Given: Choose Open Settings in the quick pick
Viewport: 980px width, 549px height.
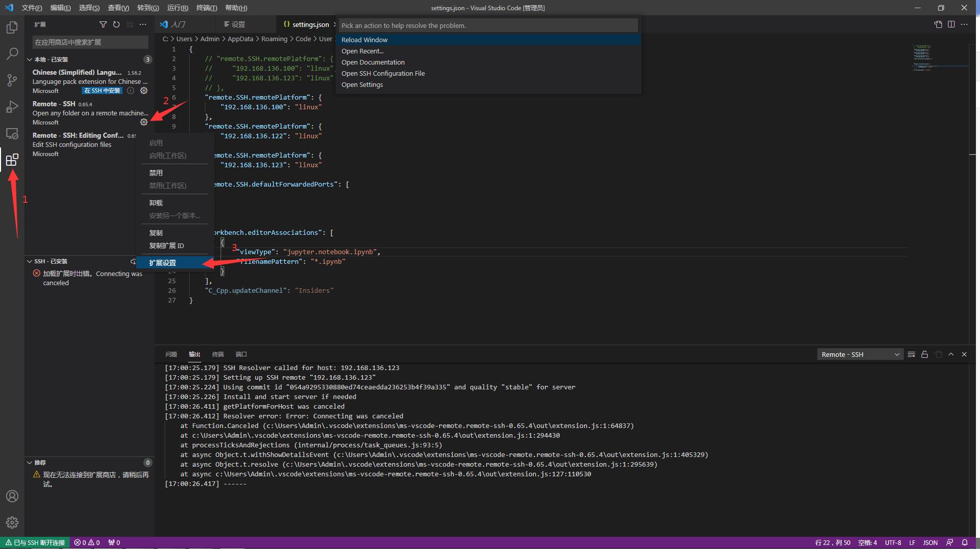Looking at the screenshot, I should tap(488, 84).
